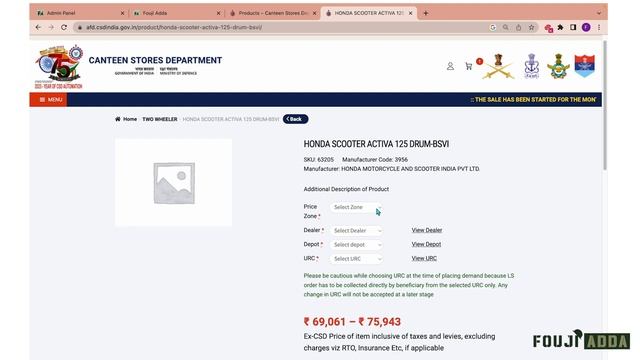Image resolution: width=640 pixels, height=360 pixels.
Task: Expand the tab search chevron
Action: [599, 13]
